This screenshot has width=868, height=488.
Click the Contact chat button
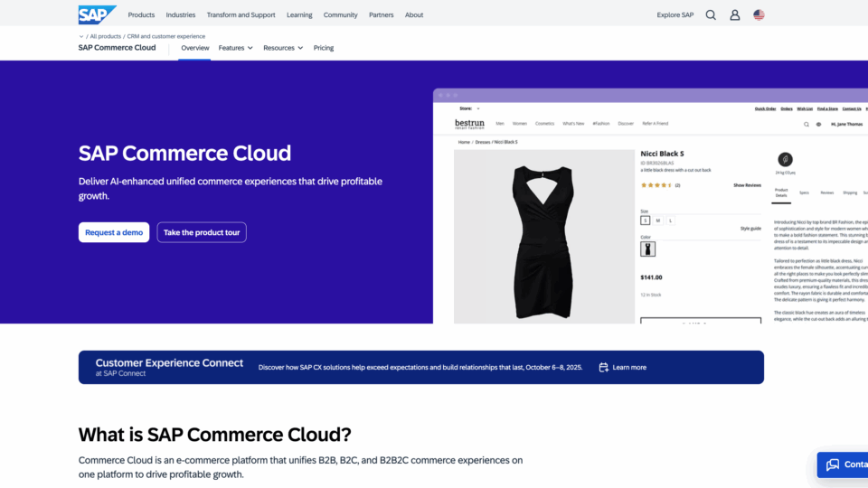pos(843,465)
